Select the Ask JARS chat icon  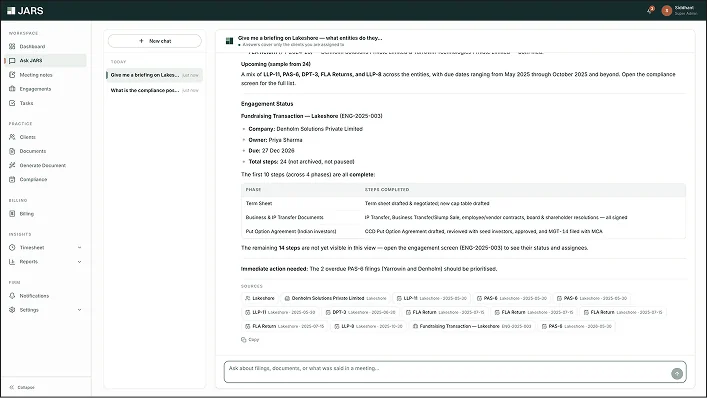(12, 60)
